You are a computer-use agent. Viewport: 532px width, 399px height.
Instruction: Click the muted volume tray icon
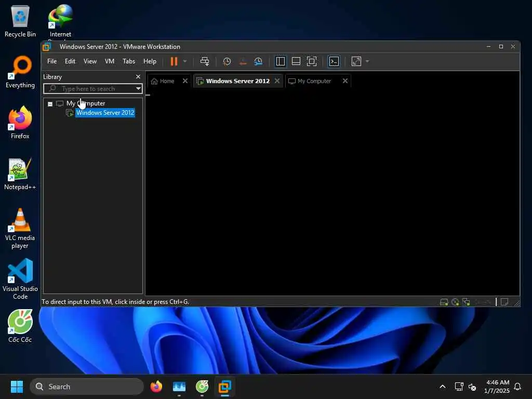tap(472, 387)
